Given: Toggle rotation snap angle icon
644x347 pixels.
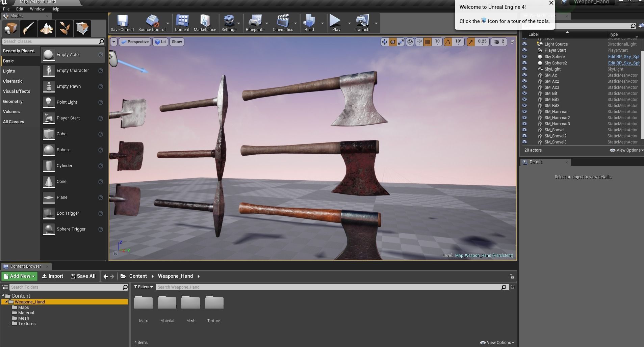Looking at the screenshot, I should coord(448,42).
